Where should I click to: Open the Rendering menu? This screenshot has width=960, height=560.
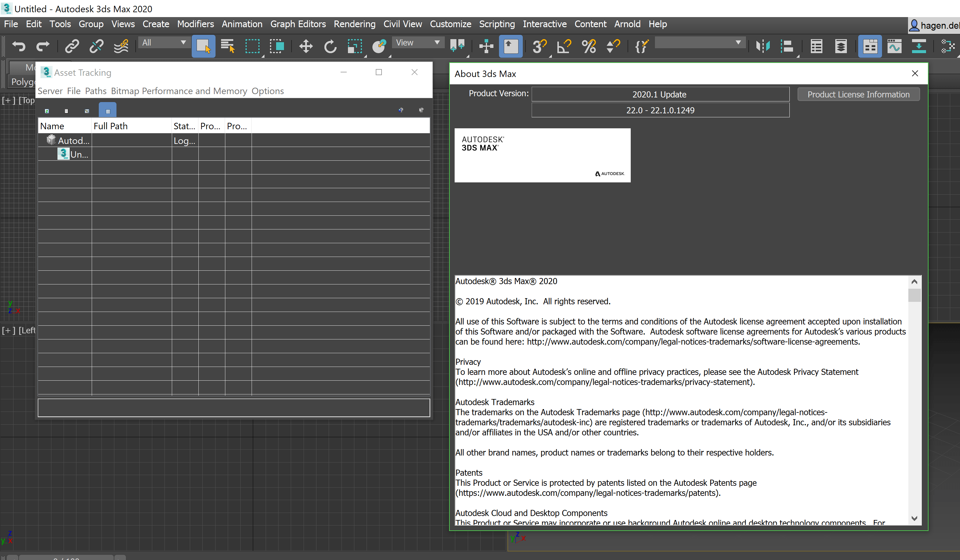[354, 24]
